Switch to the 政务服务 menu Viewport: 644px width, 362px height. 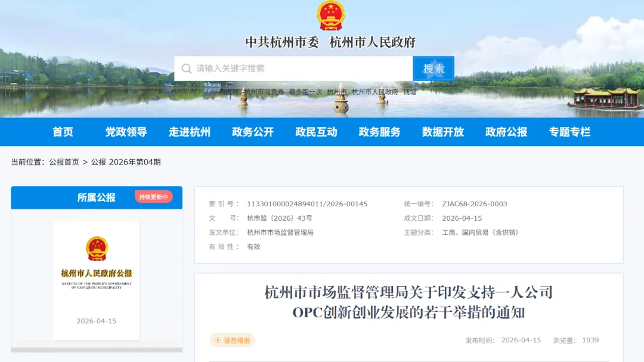pos(379,132)
